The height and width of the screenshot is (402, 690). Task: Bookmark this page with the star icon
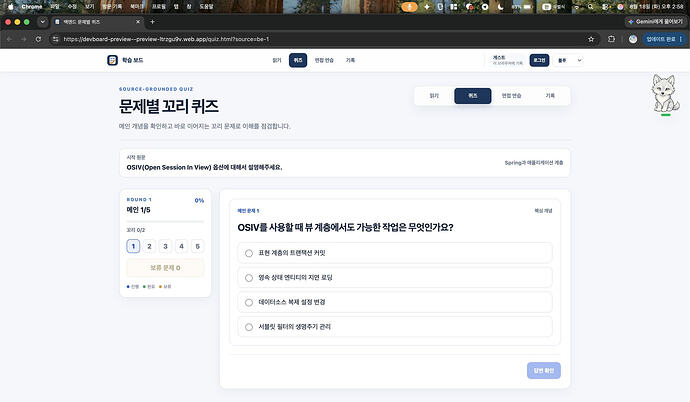[591, 39]
